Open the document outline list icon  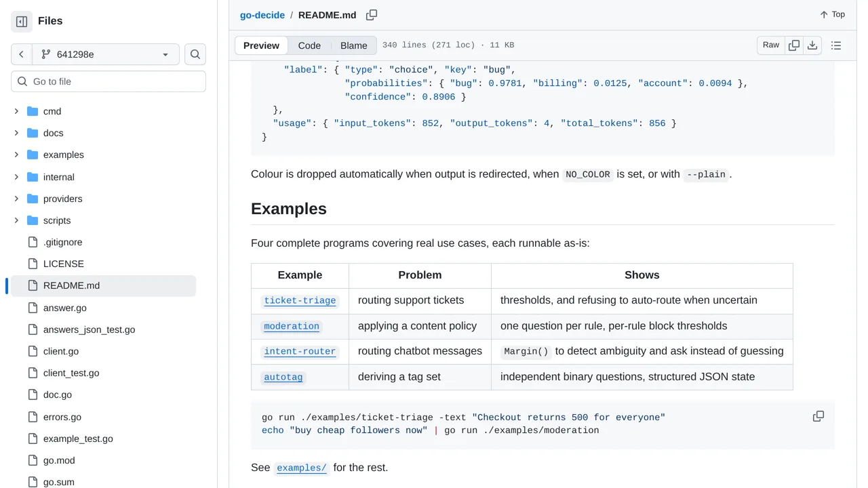836,45
